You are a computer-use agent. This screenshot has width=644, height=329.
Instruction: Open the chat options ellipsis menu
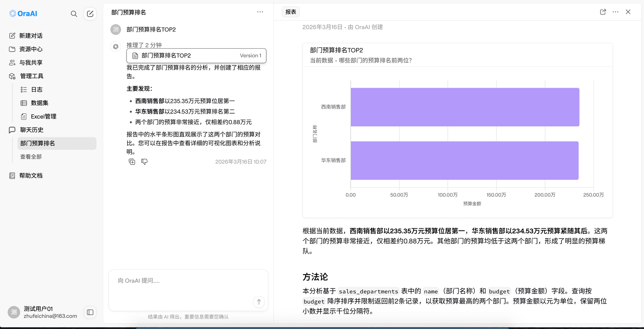[260, 12]
